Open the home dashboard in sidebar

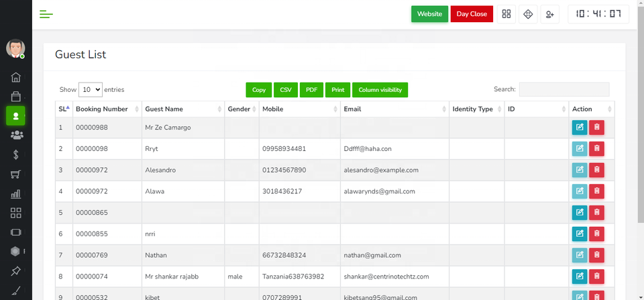(16, 77)
